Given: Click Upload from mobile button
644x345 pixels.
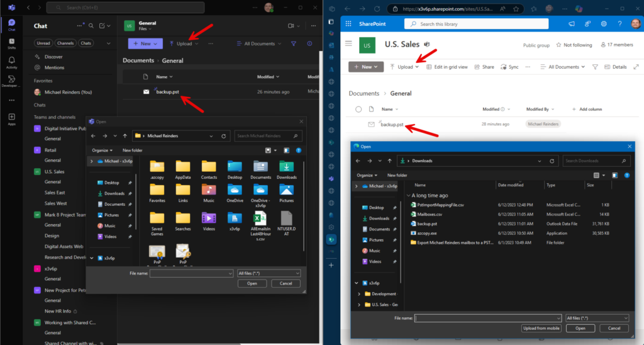Looking at the screenshot, I should pos(541,329).
